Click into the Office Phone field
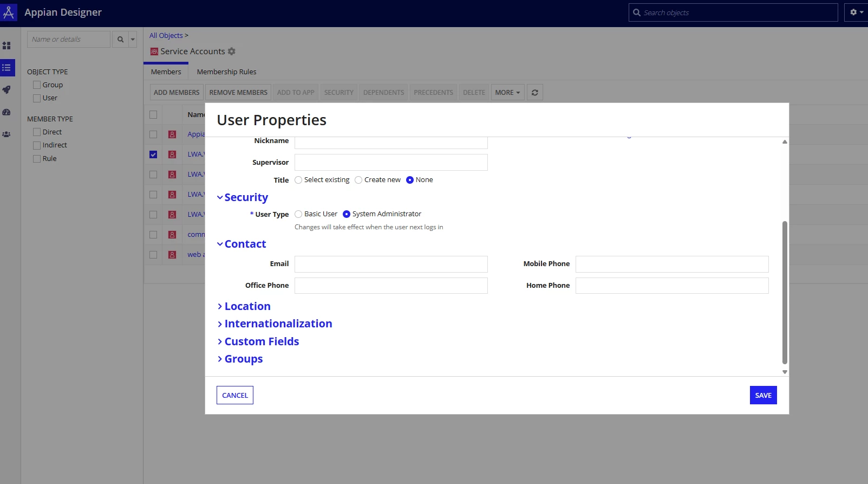 391,286
